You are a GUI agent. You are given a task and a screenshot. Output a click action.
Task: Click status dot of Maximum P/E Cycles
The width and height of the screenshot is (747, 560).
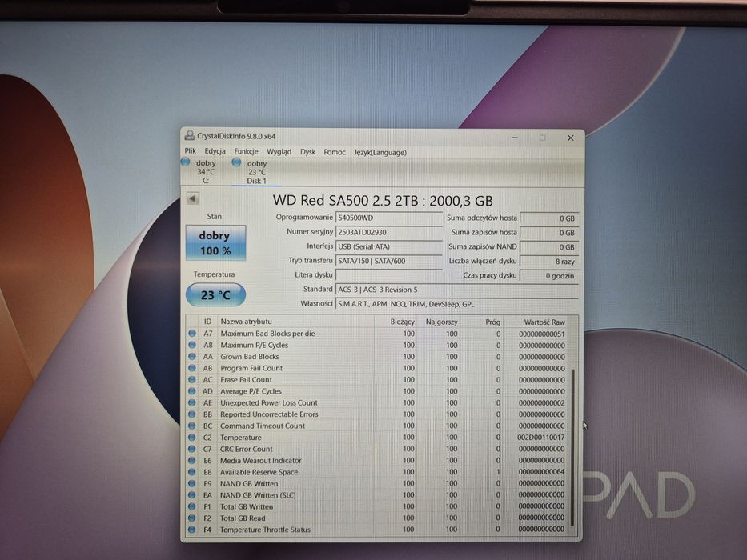[192, 345]
